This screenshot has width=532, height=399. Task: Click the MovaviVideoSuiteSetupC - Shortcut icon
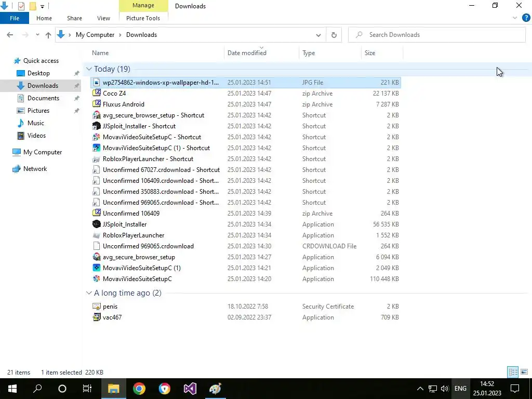point(97,137)
